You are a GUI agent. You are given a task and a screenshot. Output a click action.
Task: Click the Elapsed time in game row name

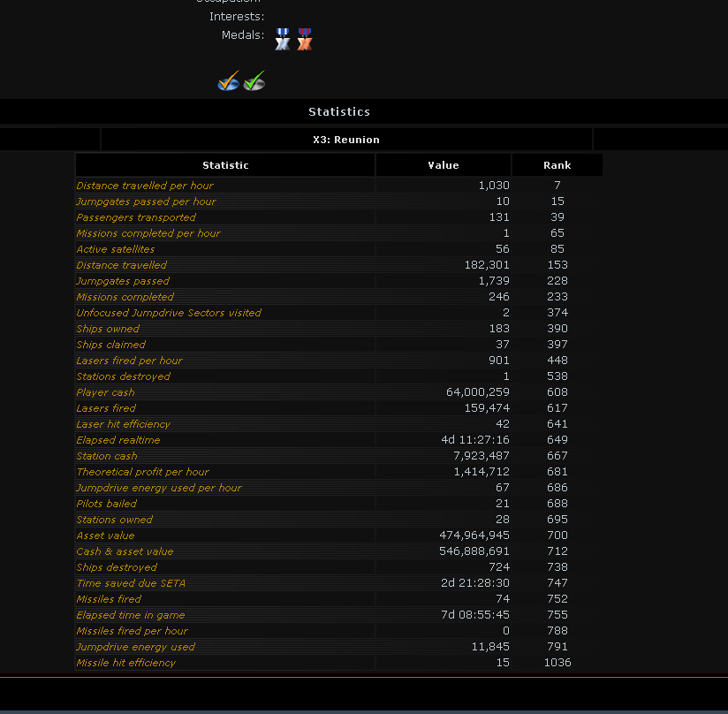tap(131, 615)
